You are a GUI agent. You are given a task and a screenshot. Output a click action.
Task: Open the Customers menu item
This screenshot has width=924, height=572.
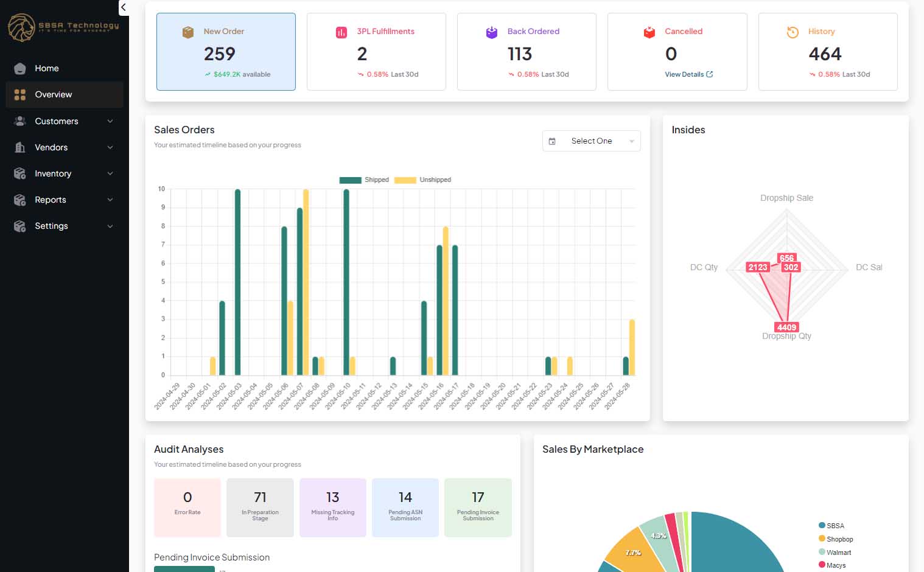pyautogui.click(x=65, y=121)
